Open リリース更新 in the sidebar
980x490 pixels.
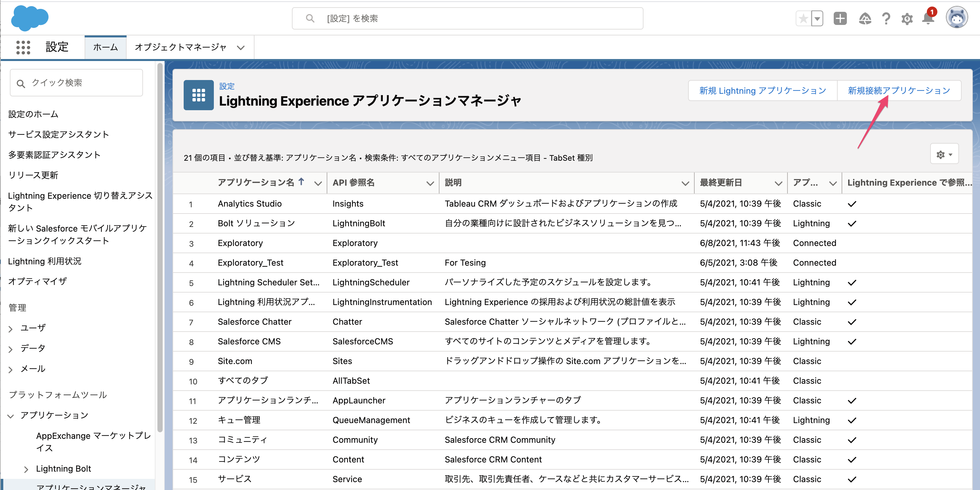pyautogui.click(x=33, y=175)
